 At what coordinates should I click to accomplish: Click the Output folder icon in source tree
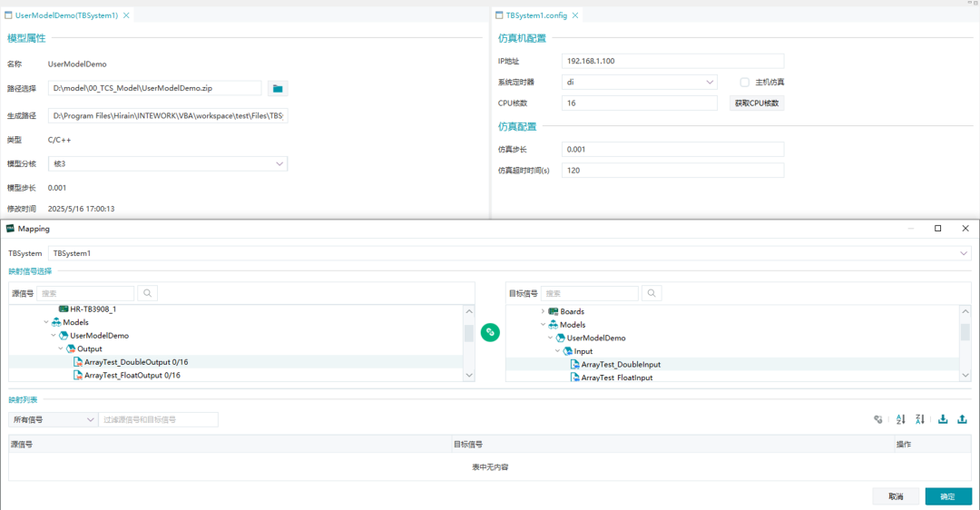[x=71, y=348]
